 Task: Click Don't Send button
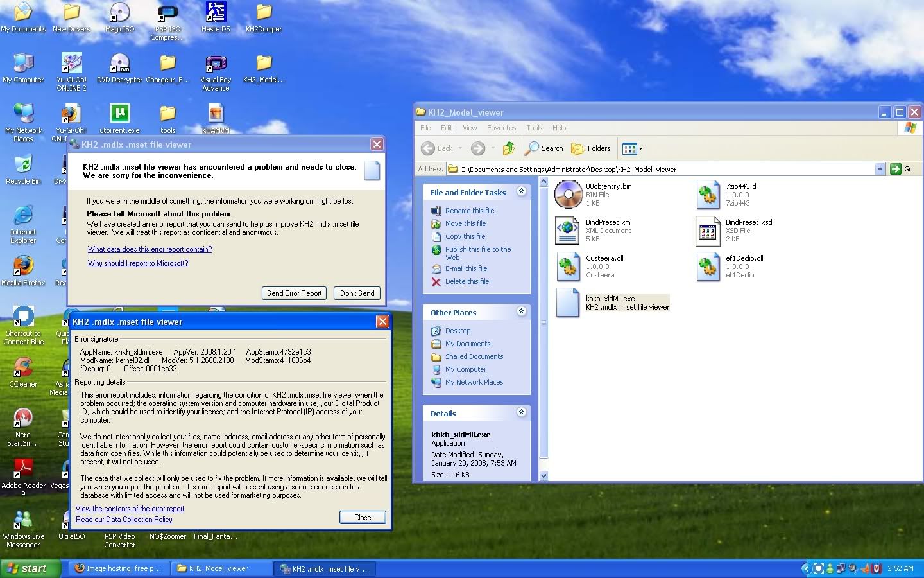click(357, 293)
